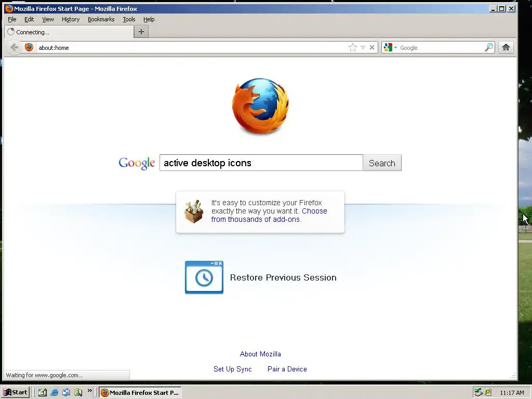Image resolution: width=532 pixels, height=399 pixels.
Task: Close the Firefox window
Action: coord(511,9)
